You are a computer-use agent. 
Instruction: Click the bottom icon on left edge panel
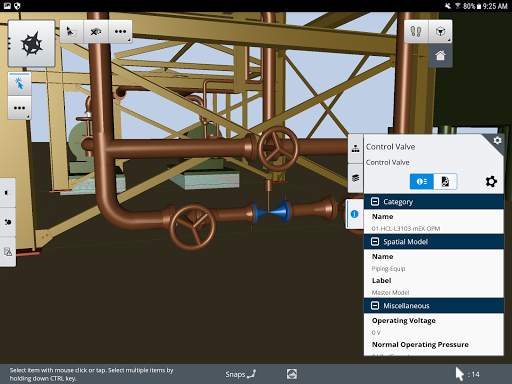[x=7, y=252]
